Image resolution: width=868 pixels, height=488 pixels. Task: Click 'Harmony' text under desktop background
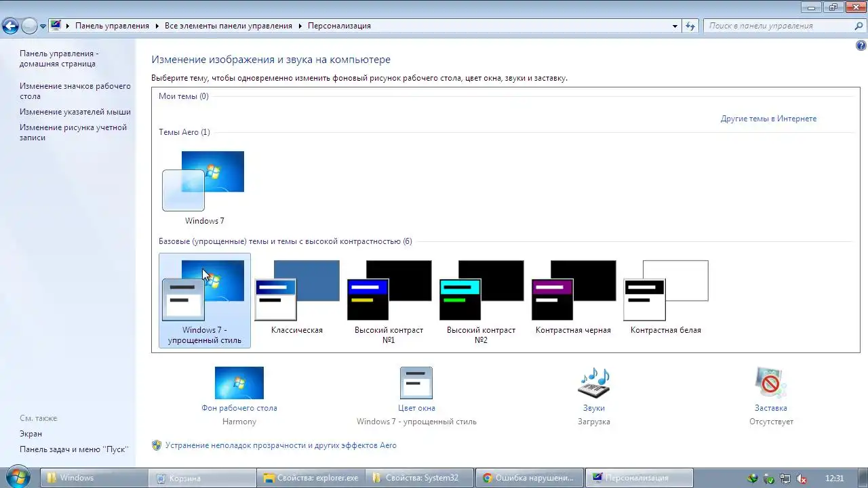point(239,422)
